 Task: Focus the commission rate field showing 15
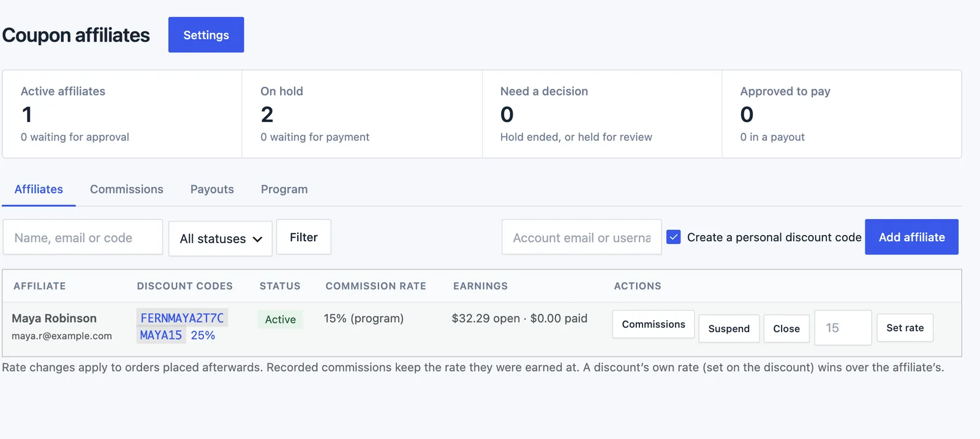pyautogui.click(x=843, y=328)
